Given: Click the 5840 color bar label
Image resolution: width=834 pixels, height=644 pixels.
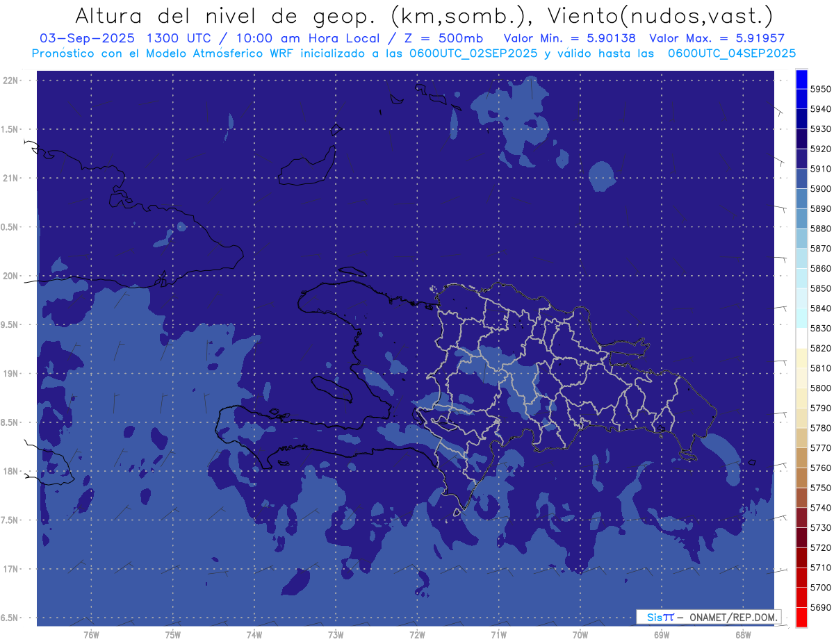Looking at the screenshot, I should coord(821,308).
